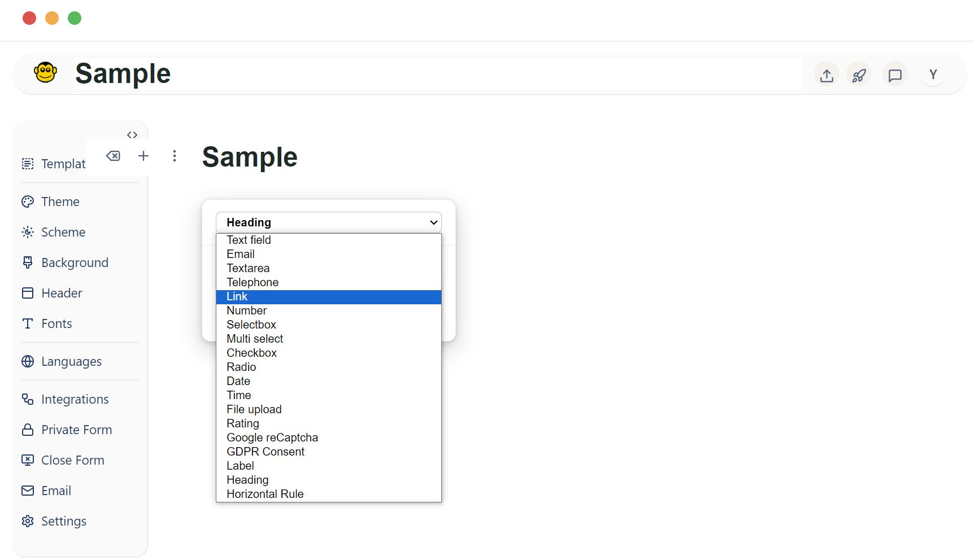Screen dimensions: 974x560
Task: Click the Scheme sun icon
Action: pyautogui.click(x=28, y=232)
